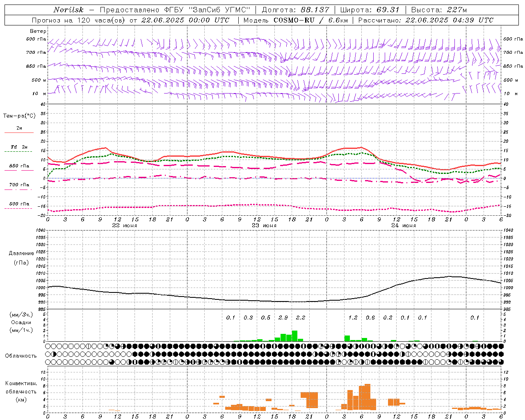525x420 pixels.
Task: Select the 'Долгота: 88.137' longitude value
Action: 295,10
